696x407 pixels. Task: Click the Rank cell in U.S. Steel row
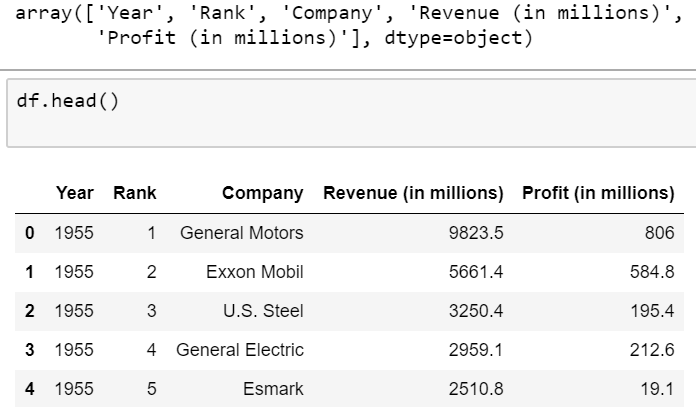pos(151,311)
